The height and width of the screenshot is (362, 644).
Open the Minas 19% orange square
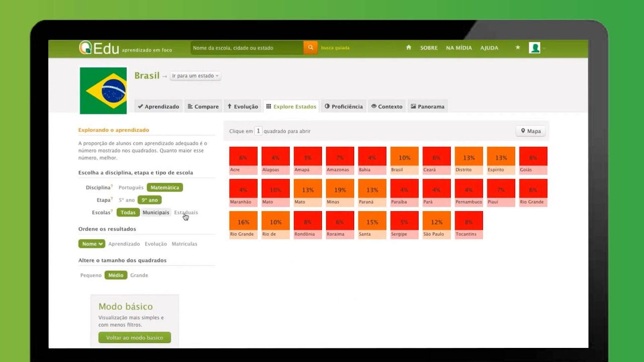click(340, 193)
